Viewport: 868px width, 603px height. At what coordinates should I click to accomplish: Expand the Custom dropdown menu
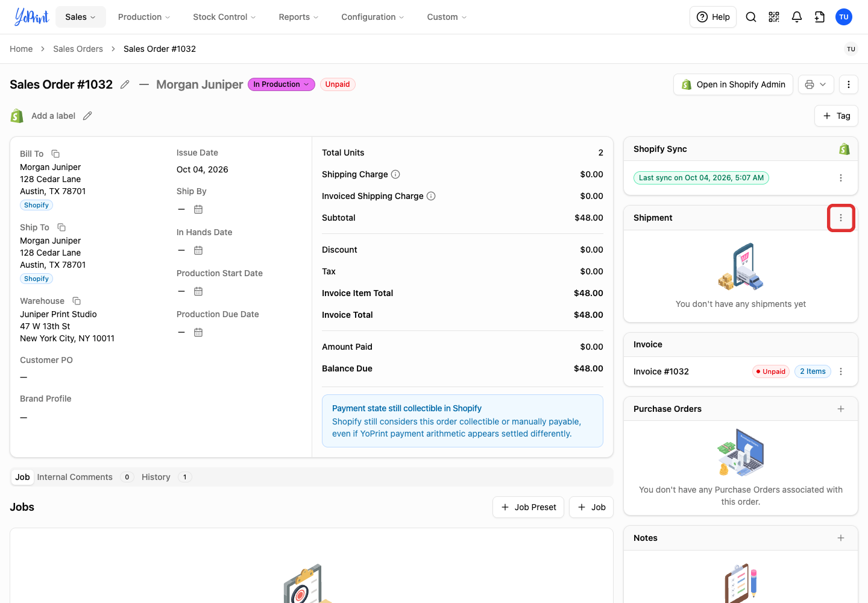[x=447, y=17]
